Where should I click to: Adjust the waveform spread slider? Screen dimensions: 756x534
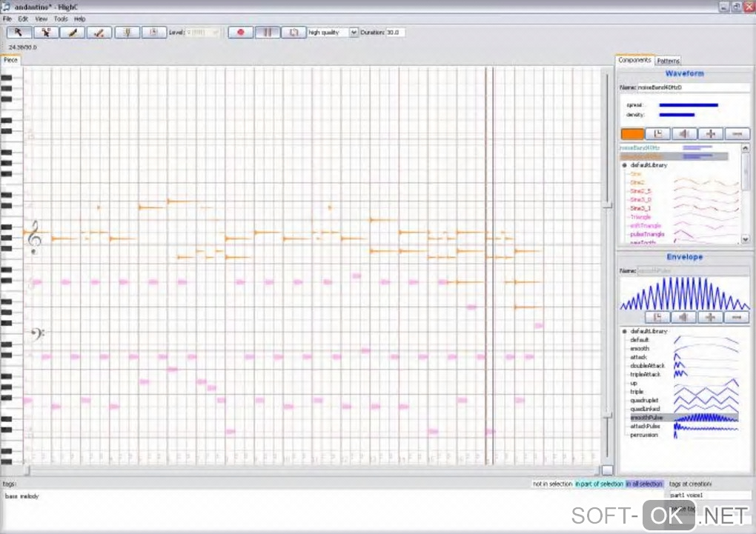pyautogui.click(x=689, y=105)
